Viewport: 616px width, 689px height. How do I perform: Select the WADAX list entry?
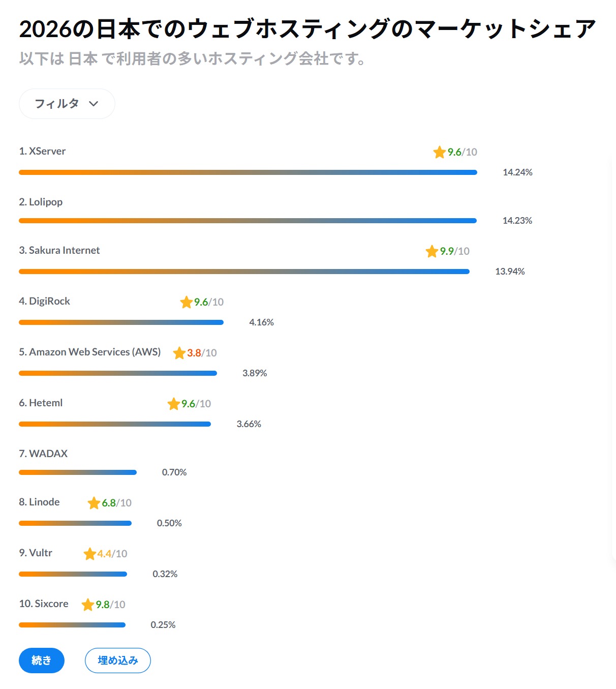click(x=43, y=453)
